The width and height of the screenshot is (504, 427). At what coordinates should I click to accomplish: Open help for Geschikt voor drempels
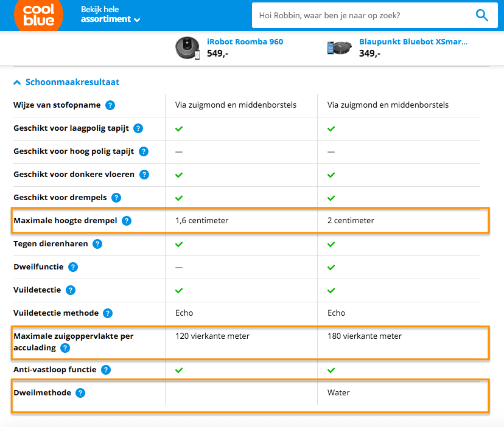tap(116, 198)
